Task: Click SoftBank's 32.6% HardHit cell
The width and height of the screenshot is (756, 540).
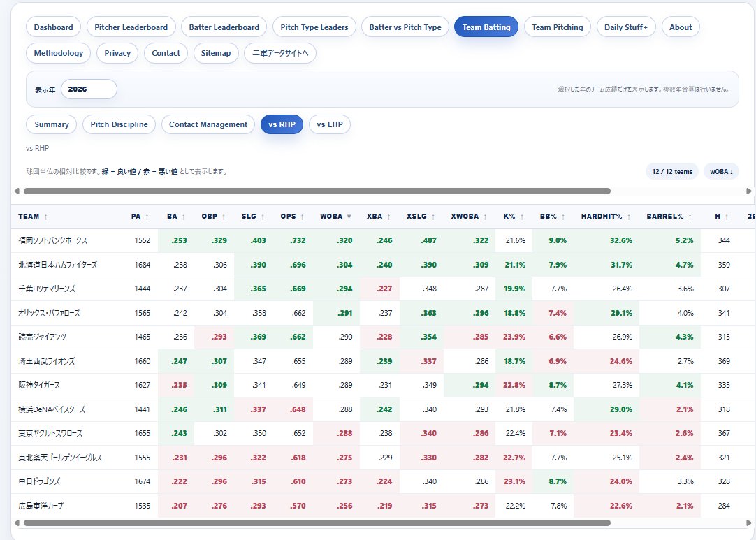Action: point(606,240)
